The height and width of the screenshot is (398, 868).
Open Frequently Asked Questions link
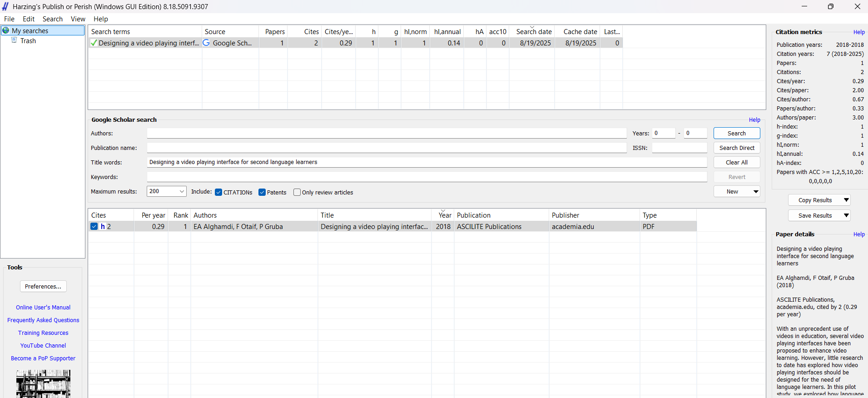pos(43,320)
